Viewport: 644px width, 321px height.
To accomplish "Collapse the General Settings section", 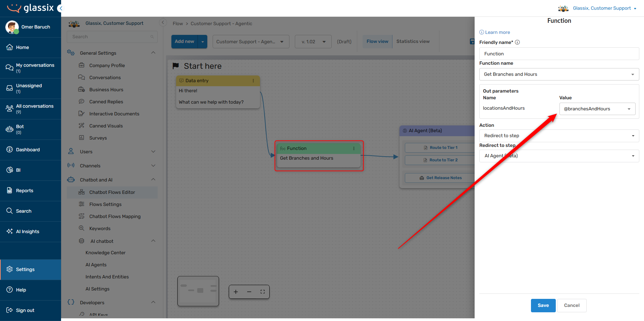I will (153, 53).
